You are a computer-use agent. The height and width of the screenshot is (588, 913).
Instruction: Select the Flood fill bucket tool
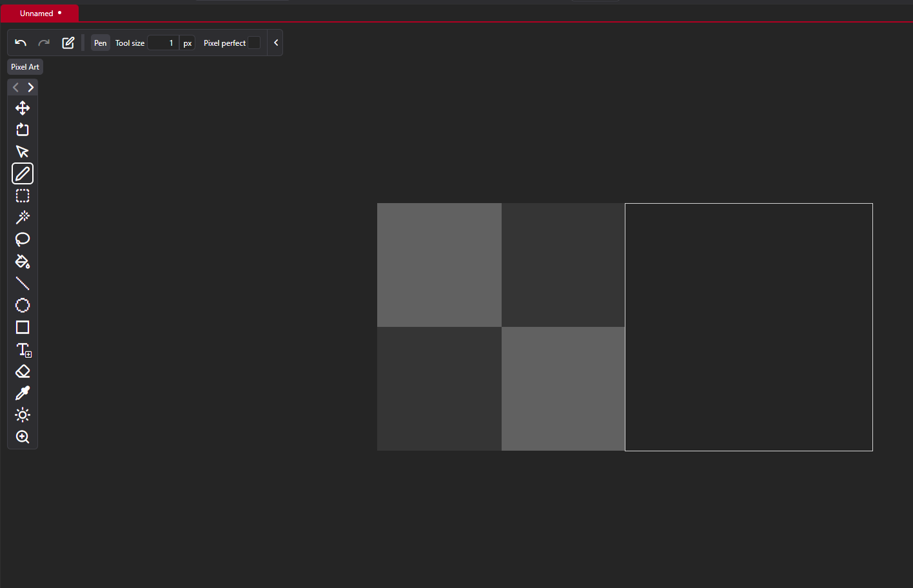click(23, 261)
